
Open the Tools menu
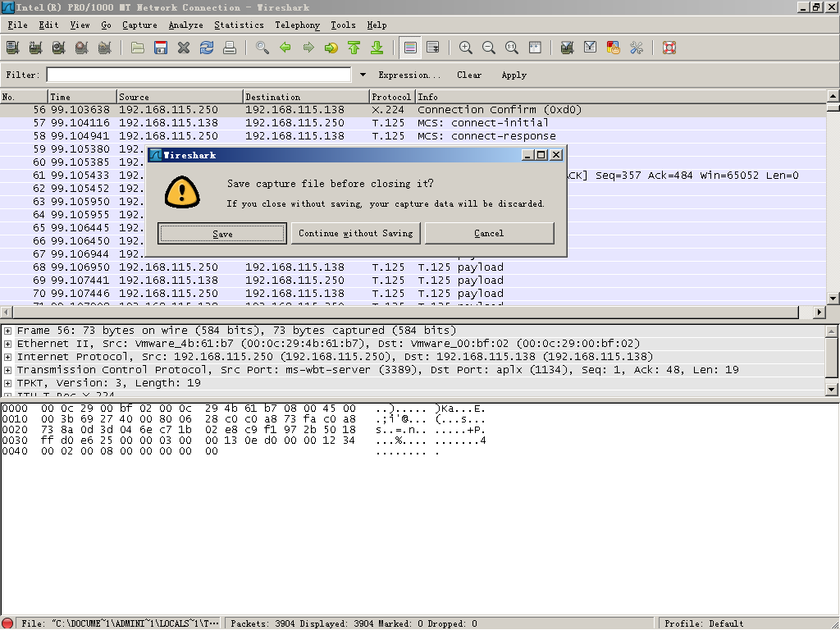point(343,25)
